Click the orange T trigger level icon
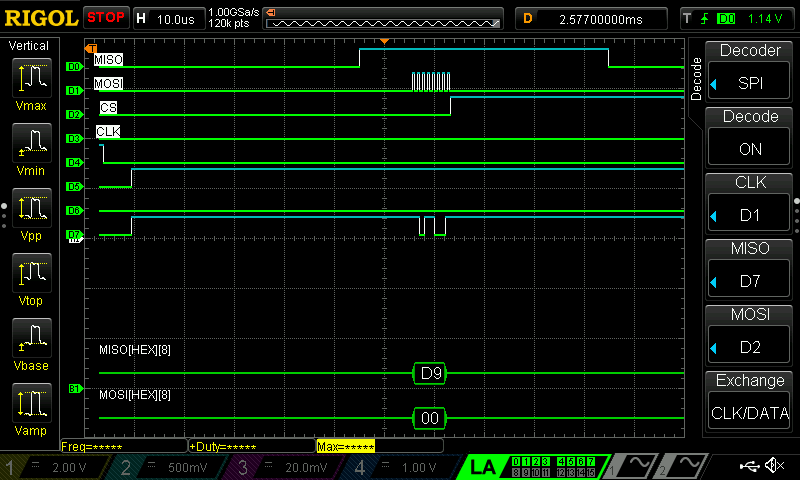Image resolution: width=800 pixels, height=480 pixels. coord(91,48)
